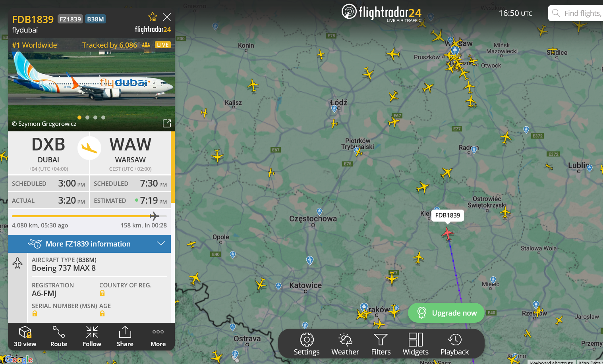Image resolution: width=603 pixels, height=364 pixels.
Task: Click the Upgrade now button
Action: (x=446, y=313)
